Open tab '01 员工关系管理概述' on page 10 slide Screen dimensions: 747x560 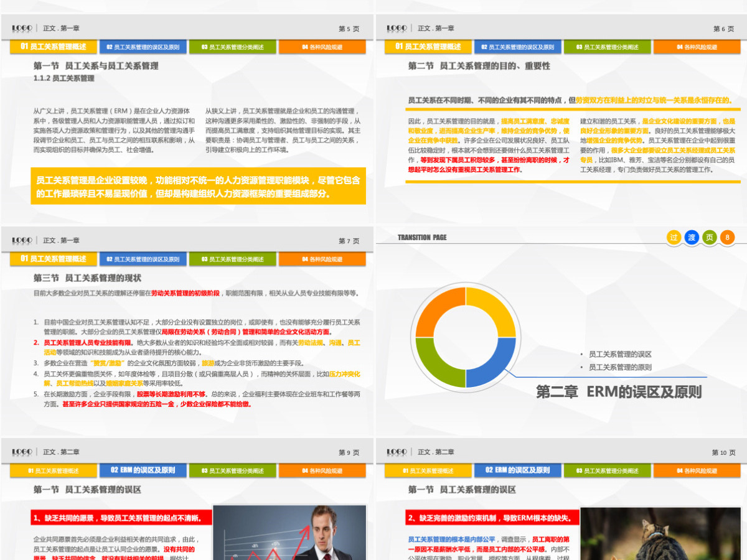[x=428, y=471]
